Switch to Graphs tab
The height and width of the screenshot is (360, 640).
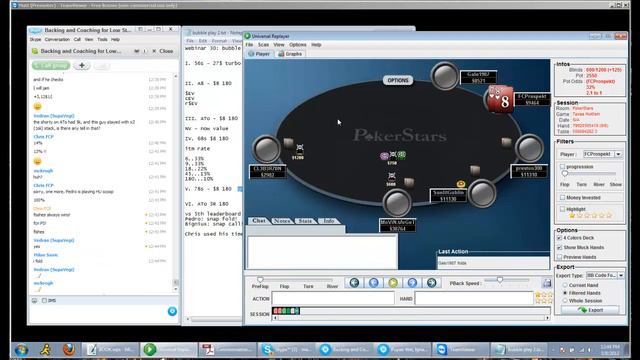tap(290, 53)
